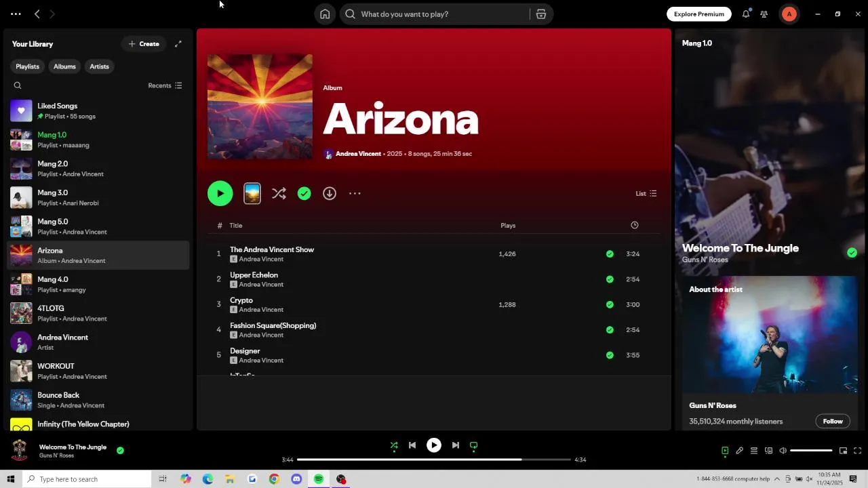
Task: Toggle saved check for Crypto track
Action: click(610, 305)
